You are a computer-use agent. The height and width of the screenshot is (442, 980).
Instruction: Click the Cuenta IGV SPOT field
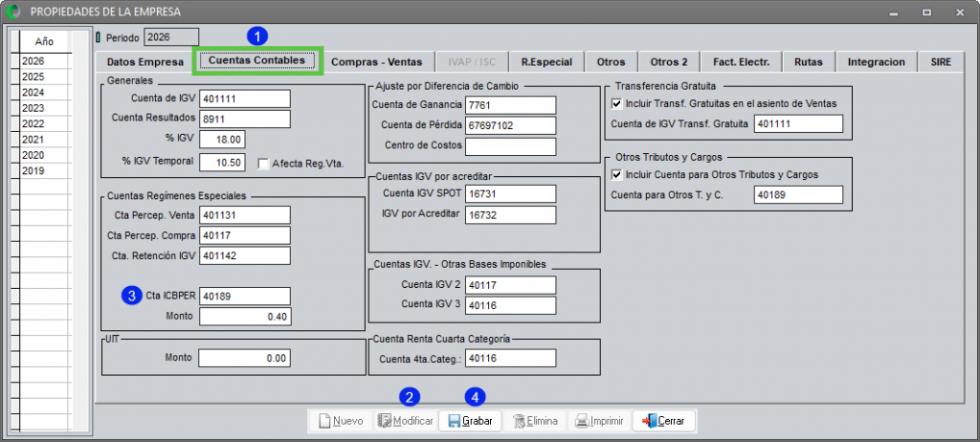pos(511,194)
